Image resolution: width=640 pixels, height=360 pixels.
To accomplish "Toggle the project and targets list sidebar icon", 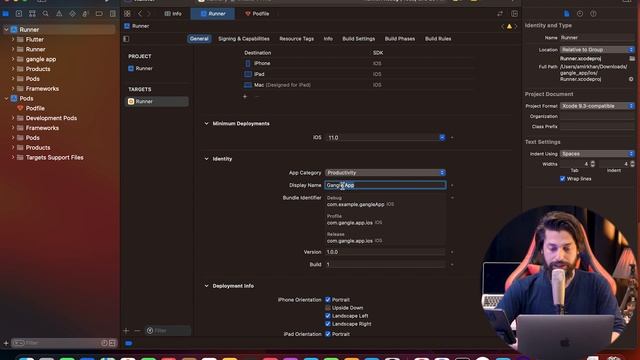I will point(126,39).
